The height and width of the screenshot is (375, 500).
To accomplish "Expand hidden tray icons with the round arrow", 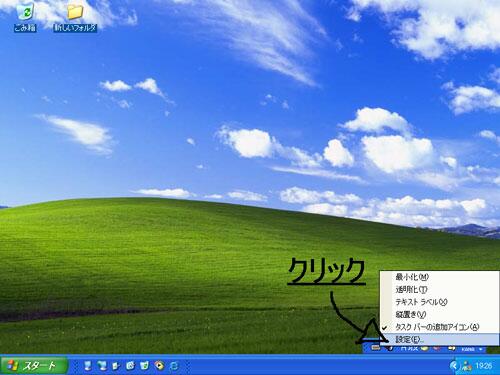I will click(x=453, y=366).
